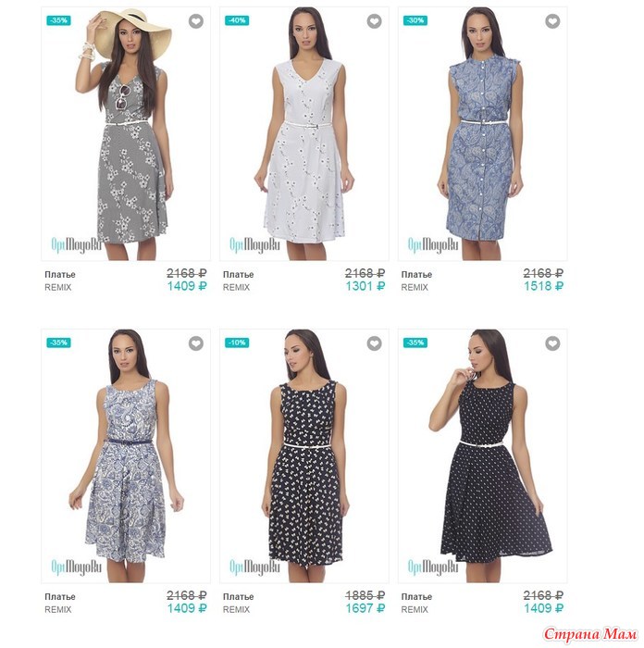
Task: Click the 1697 ₽ sale price
Action: point(365,608)
